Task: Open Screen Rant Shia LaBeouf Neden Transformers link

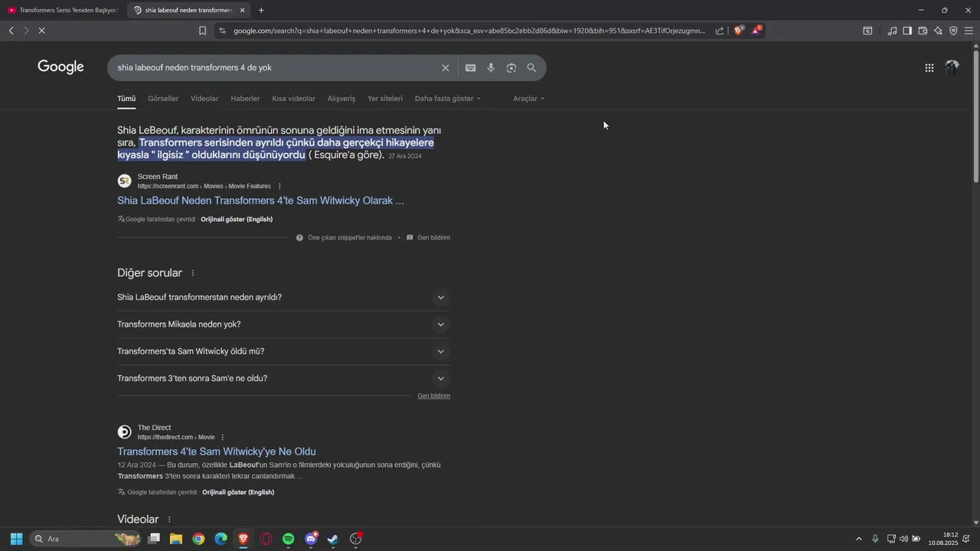Action: click(x=260, y=201)
